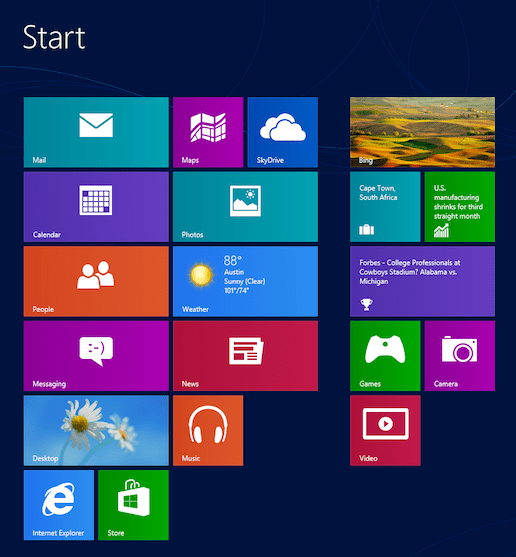Image resolution: width=516 pixels, height=557 pixels.
Task: Open the People tile
Action: [96, 281]
